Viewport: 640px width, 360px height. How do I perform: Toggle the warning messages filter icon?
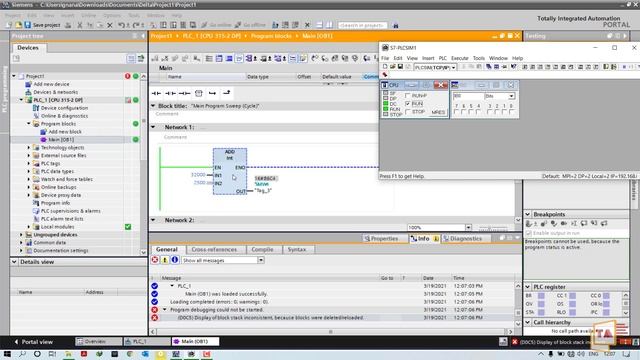coord(165,260)
